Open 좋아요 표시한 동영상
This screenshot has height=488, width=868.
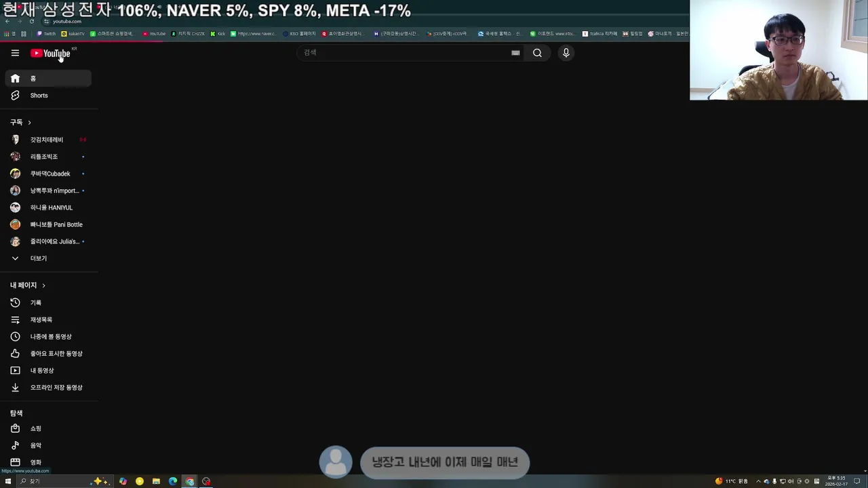[48, 354]
